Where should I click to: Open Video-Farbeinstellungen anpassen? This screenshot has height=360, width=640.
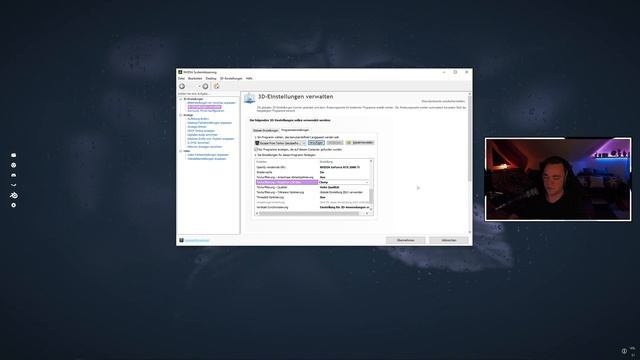coord(208,155)
